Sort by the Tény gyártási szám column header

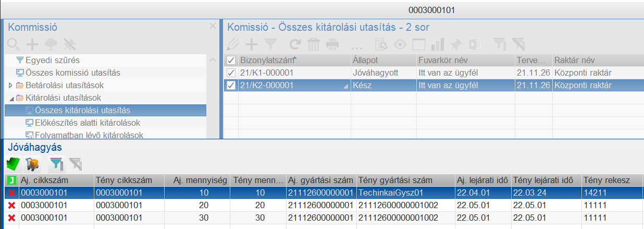(405, 180)
